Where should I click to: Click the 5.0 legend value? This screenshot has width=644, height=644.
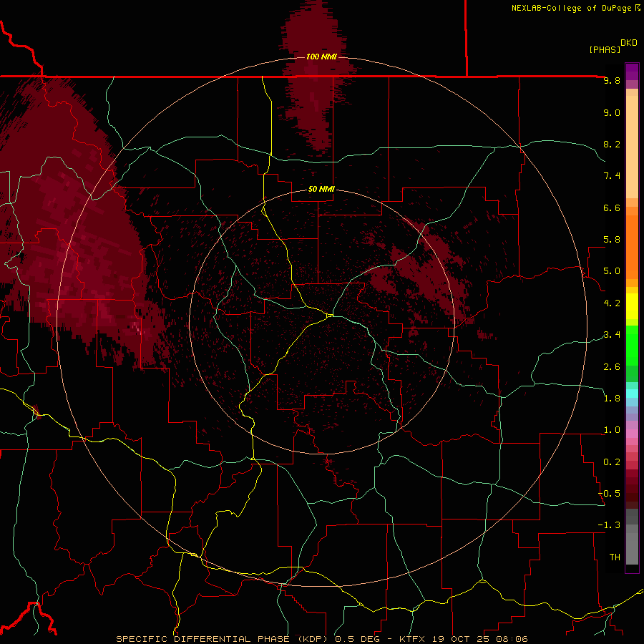612,271
